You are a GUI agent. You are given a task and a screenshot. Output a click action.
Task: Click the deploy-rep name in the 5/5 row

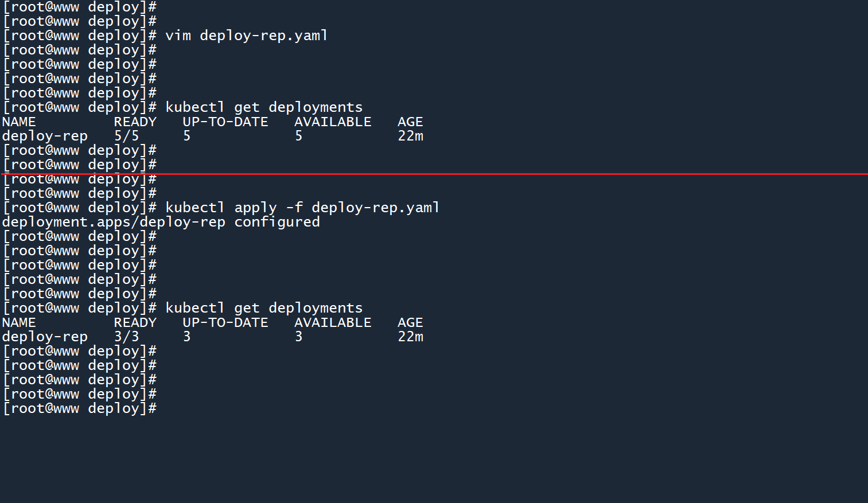(45, 136)
